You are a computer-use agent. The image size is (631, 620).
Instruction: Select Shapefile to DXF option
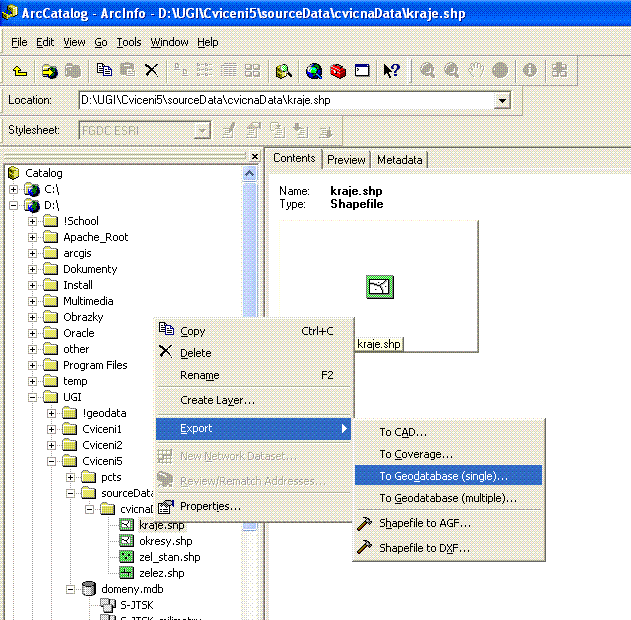point(448,548)
